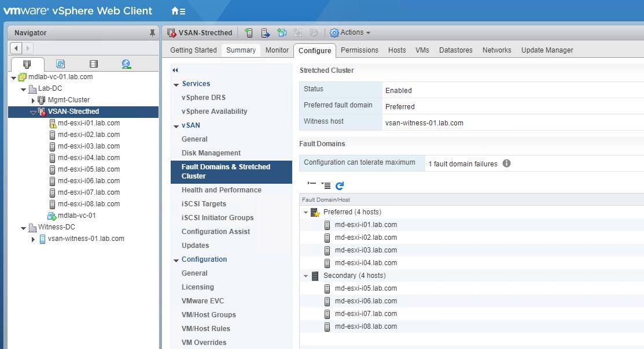Image resolution: width=644 pixels, height=349 pixels.
Task: Expand the Mgmt-Cluster tree node arrow
Action: (x=33, y=100)
